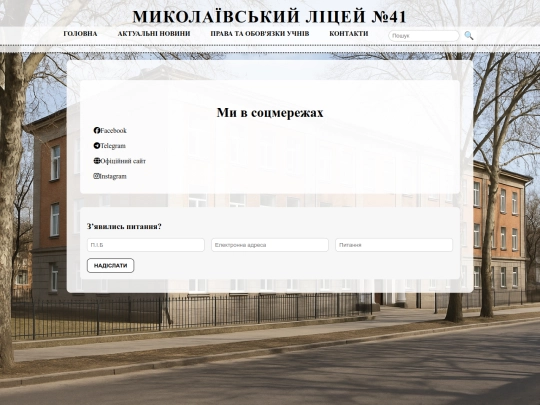Viewport: 540px width, 405px height.
Task: Click the Ми в соцмережах heading
Action: tap(270, 113)
